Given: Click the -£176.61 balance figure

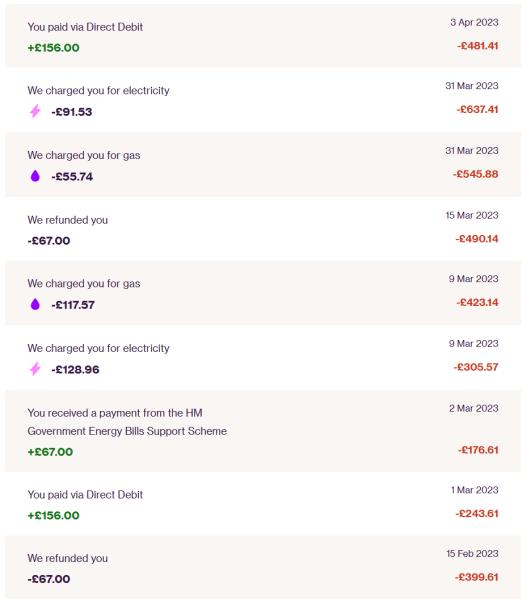Looking at the screenshot, I should coord(478,450).
